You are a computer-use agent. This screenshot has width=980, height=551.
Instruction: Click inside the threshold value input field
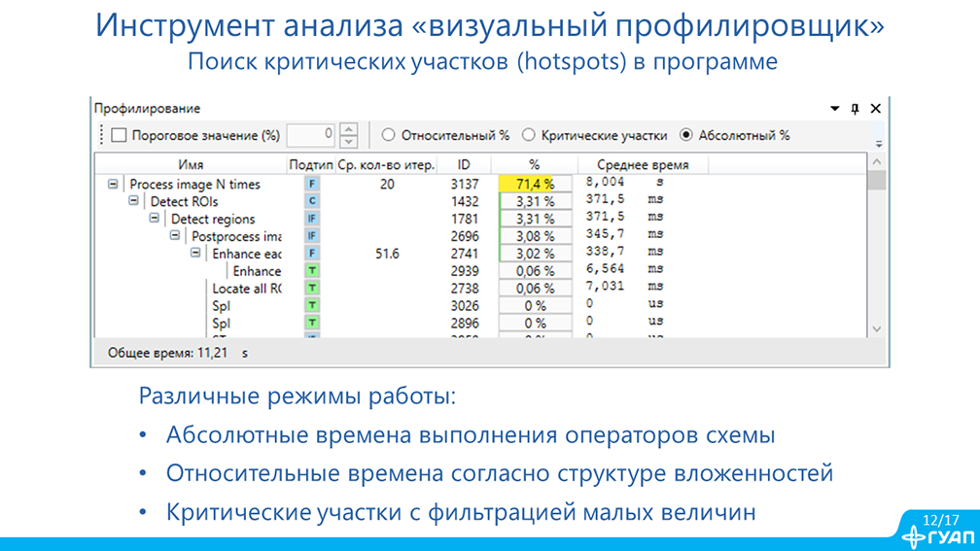tap(311, 136)
